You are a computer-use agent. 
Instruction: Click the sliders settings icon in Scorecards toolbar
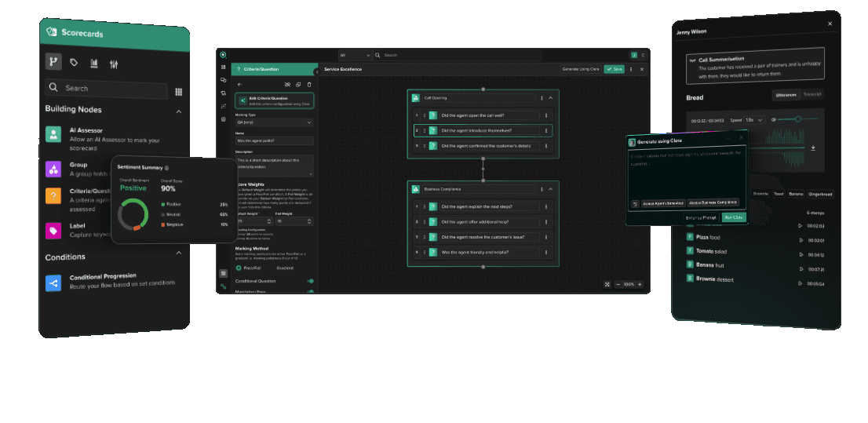coord(114,64)
